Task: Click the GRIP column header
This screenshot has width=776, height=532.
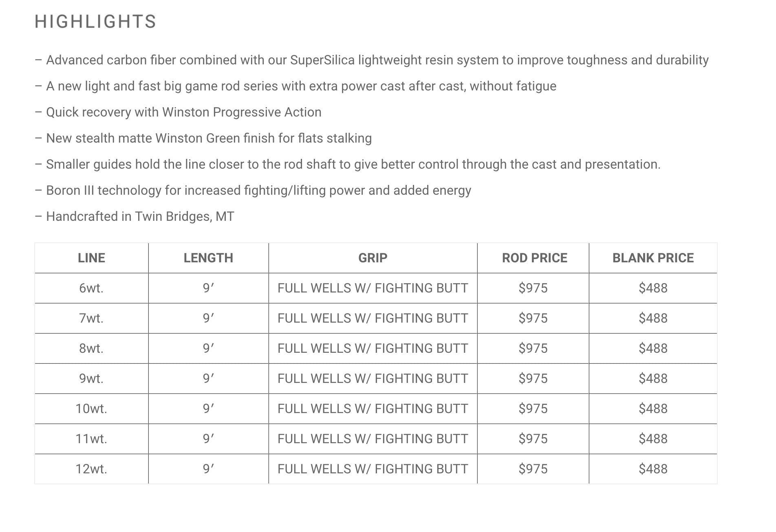Action: (x=373, y=258)
